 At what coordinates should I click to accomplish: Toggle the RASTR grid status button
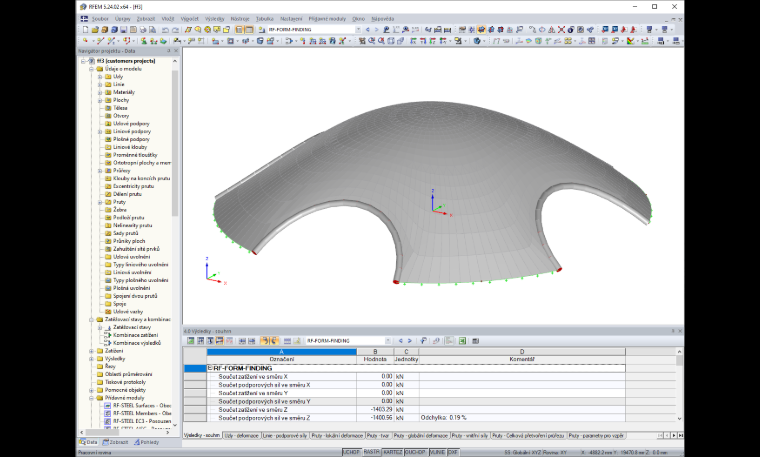371,452
